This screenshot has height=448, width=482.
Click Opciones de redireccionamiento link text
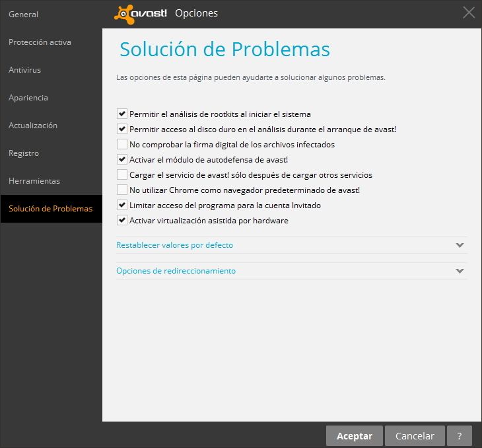pyautogui.click(x=176, y=271)
